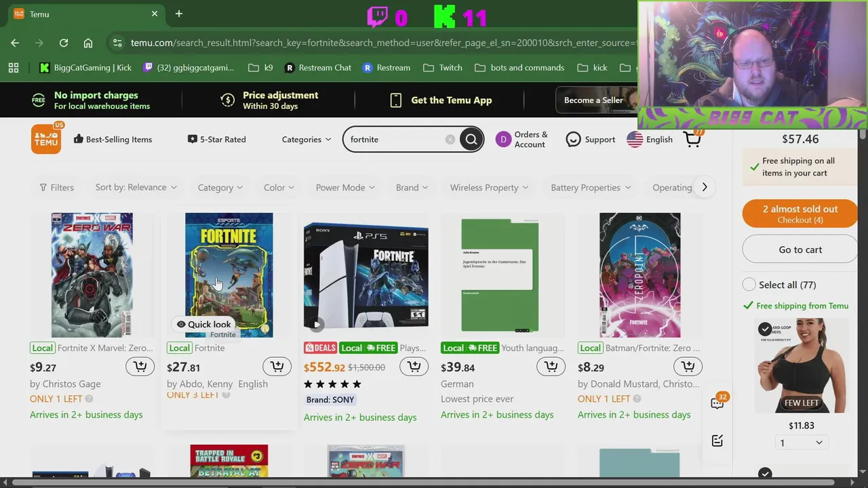Expand the Battery Properties filter dropdown
Screen dimensions: 868x488
tap(591, 188)
